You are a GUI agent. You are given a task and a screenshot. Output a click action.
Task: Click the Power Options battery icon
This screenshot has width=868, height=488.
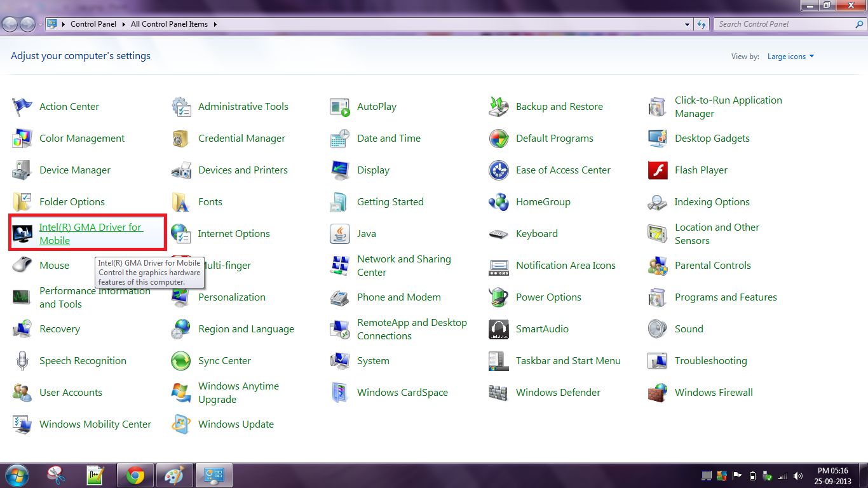(499, 297)
